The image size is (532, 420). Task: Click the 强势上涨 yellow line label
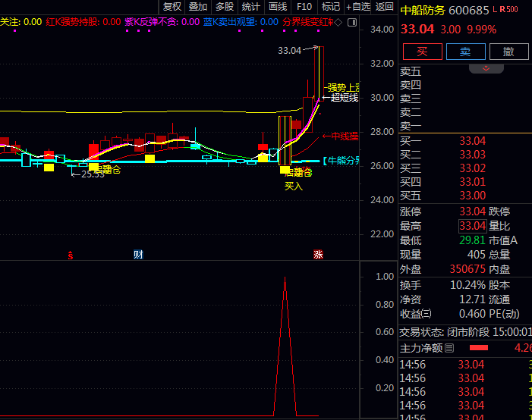pos(343,88)
